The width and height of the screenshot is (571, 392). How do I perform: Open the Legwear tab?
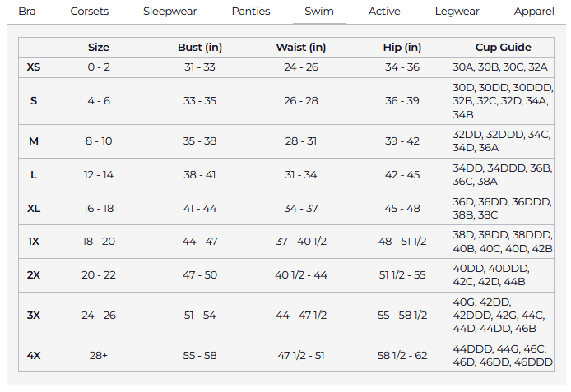tap(457, 12)
